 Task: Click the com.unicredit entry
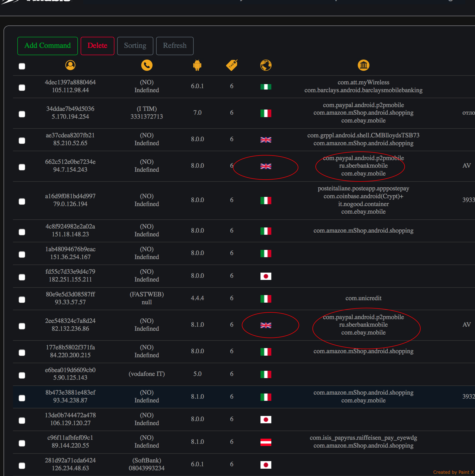363,298
